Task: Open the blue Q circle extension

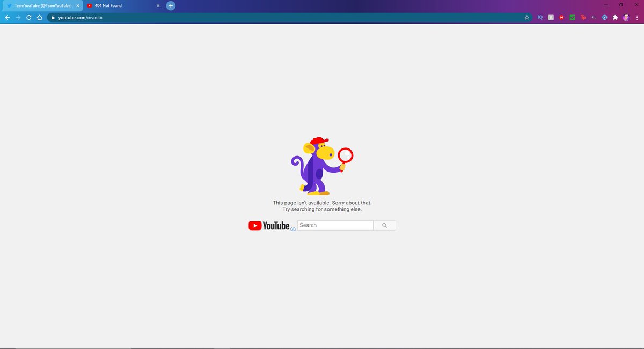Action: [x=604, y=17]
